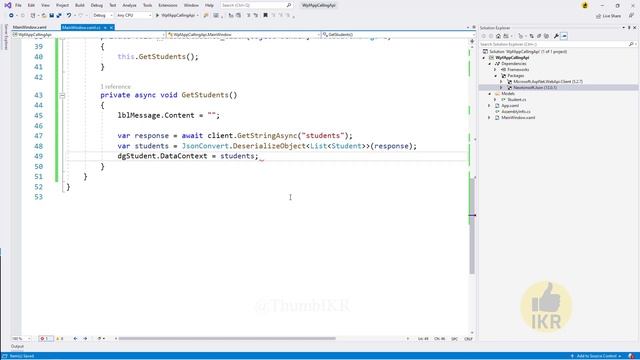Open the File menu

click(18, 5)
